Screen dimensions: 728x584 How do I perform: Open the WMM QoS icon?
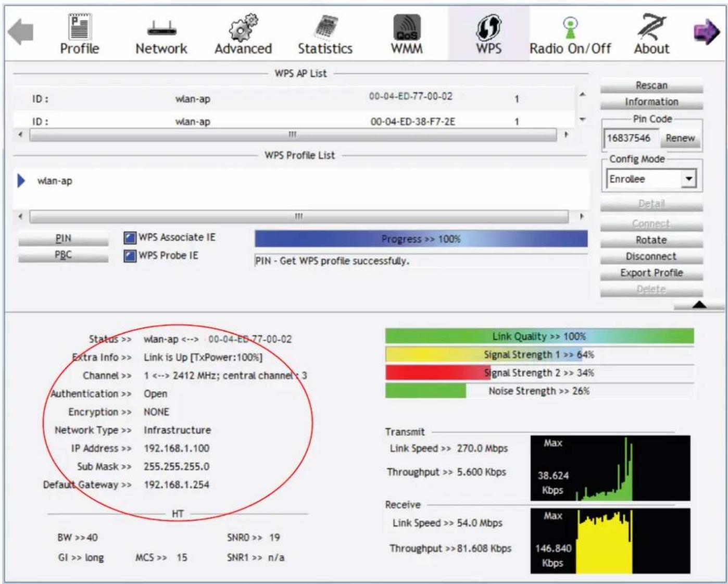click(x=407, y=27)
